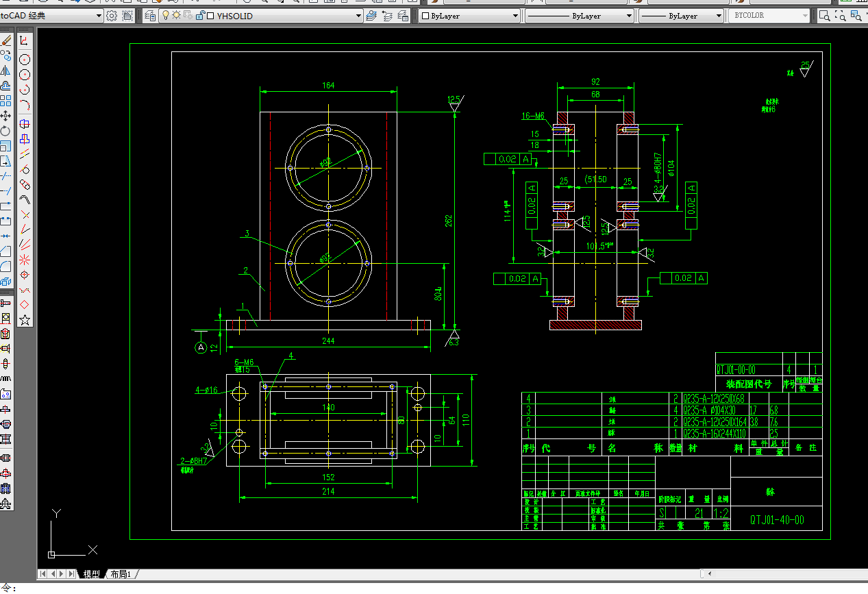868x594 pixels.
Task: Click the blue gearbox part icon
Action: click(x=5, y=488)
